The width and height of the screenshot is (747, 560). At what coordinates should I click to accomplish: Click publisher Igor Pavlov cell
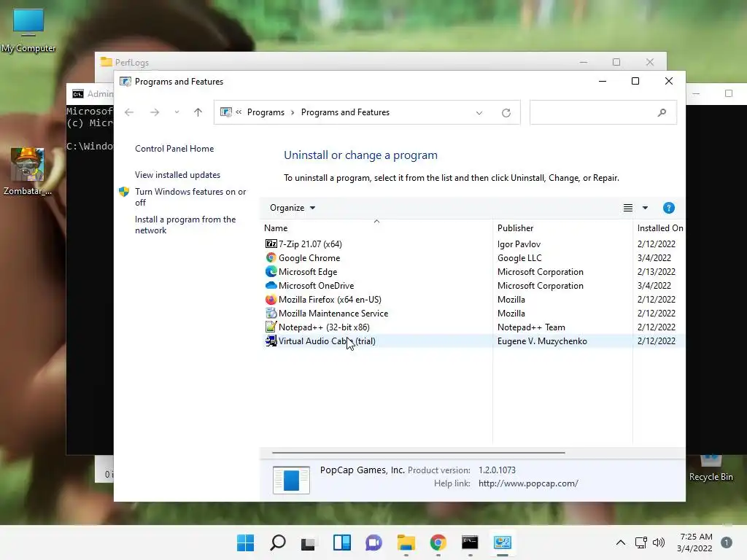click(x=519, y=244)
